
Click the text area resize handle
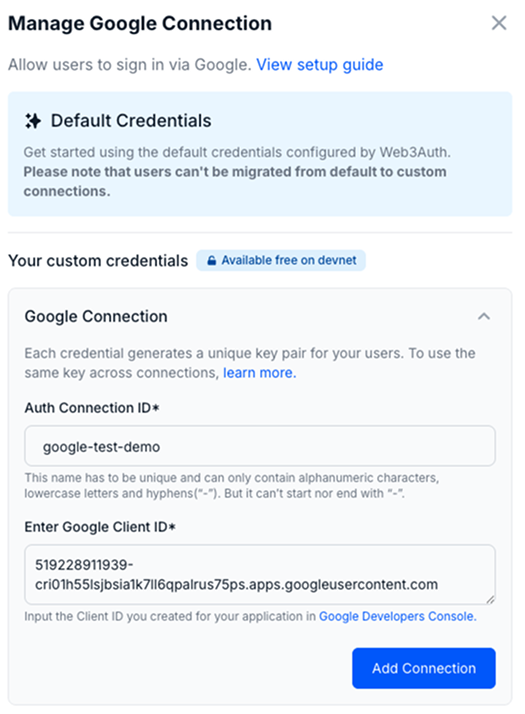click(490, 600)
